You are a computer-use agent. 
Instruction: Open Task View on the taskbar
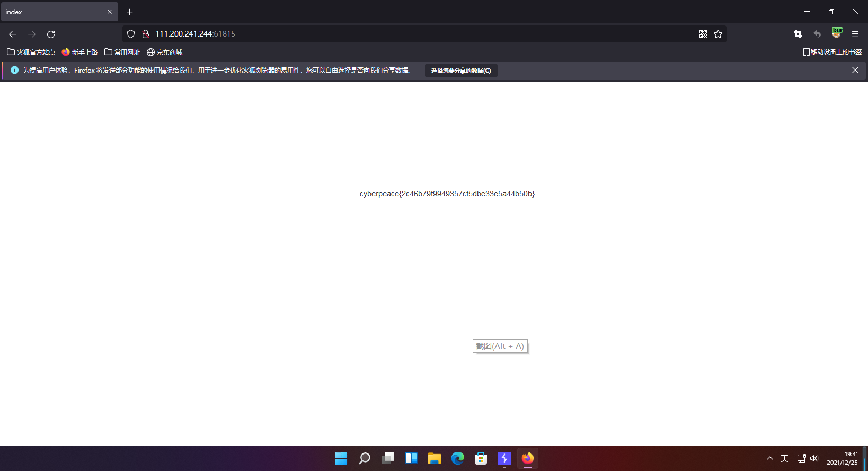click(x=388, y=458)
